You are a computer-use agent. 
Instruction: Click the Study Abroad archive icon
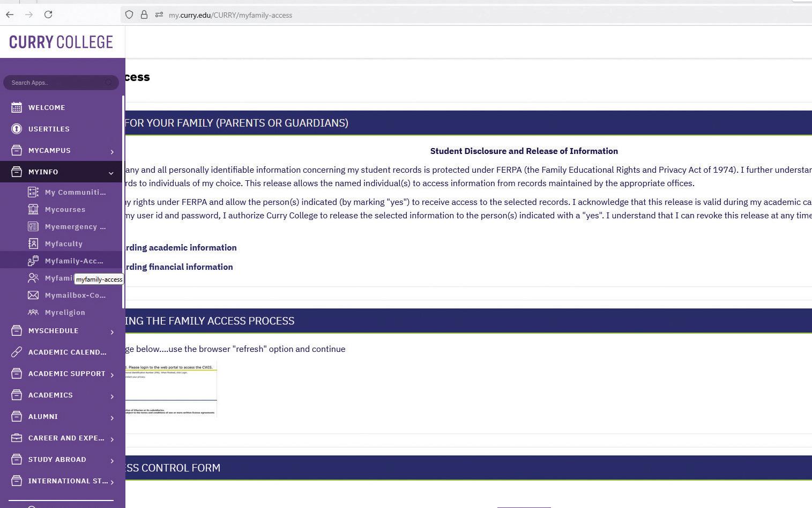click(x=17, y=459)
